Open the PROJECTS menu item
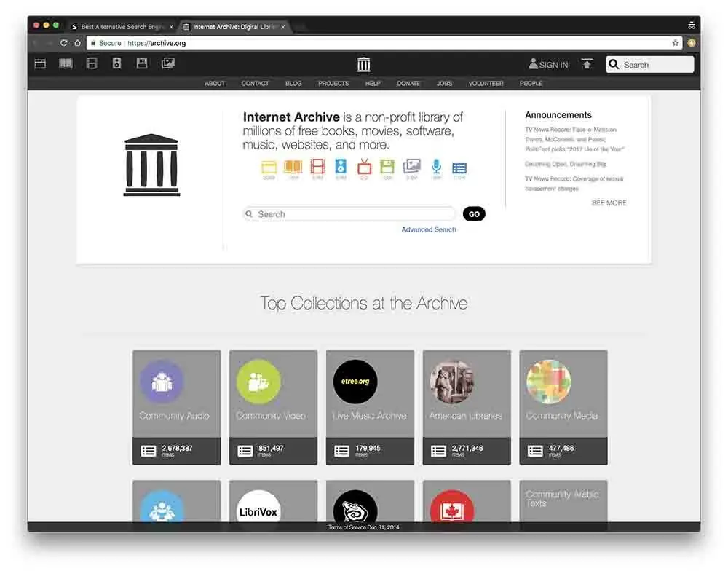The height and width of the screenshot is (571, 728). pyautogui.click(x=333, y=83)
